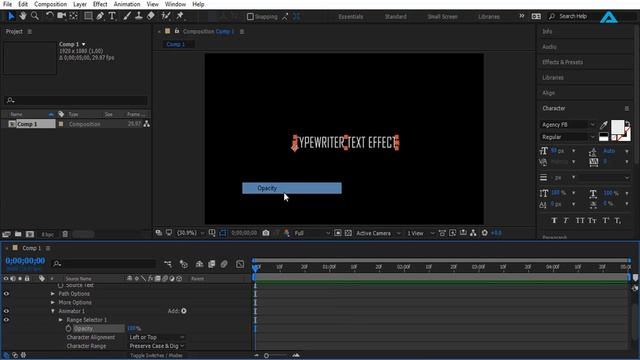Hide the Range Selector 1 eye toggle
The image size is (640, 360).
point(6,320)
